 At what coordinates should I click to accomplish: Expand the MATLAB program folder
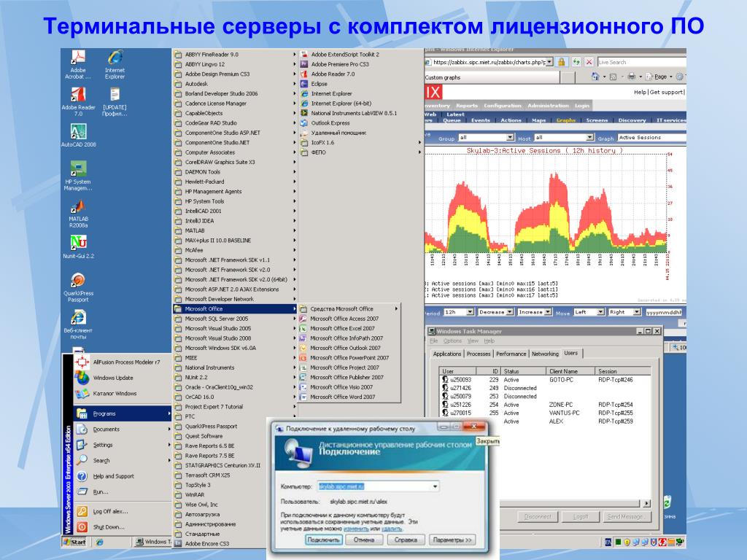tap(235, 230)
